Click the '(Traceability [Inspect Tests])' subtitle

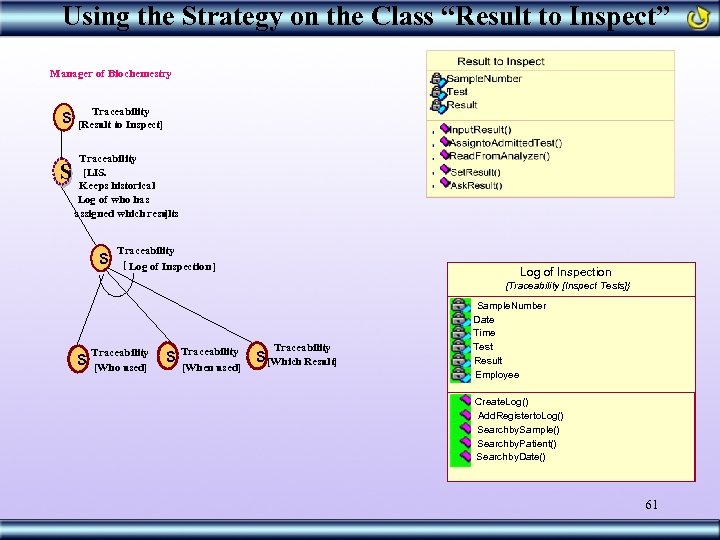pyautogui.click(x=568, y=286)
